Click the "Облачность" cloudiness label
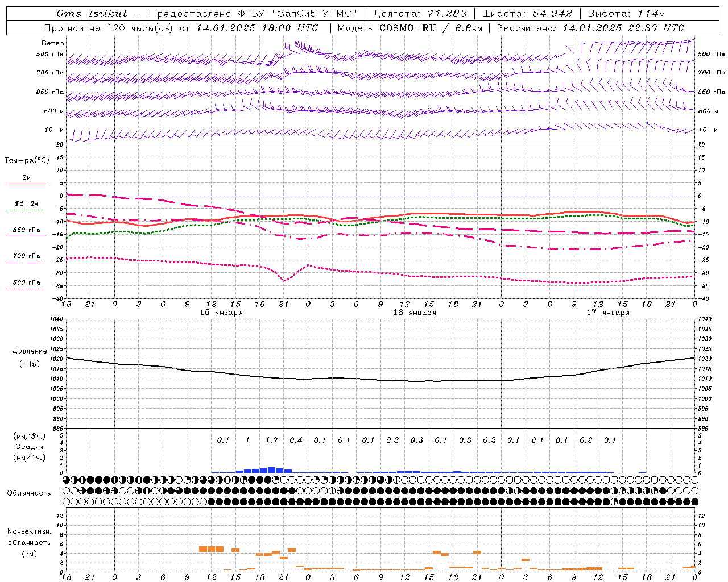This screenshot has height=582, width=728. pos(29,493)
